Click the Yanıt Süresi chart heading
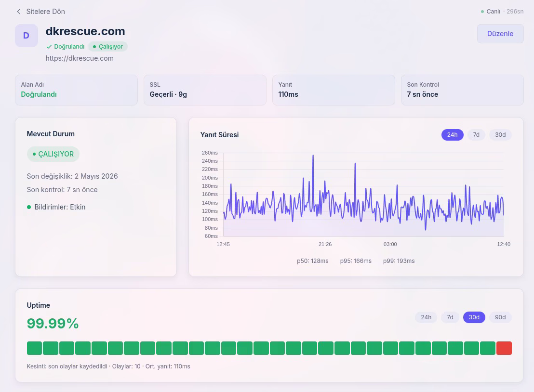 click(219, 135)
